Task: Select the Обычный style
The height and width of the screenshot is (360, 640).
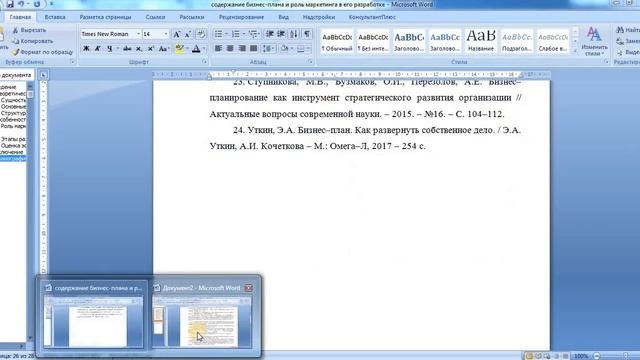Action: coord(337,42)
